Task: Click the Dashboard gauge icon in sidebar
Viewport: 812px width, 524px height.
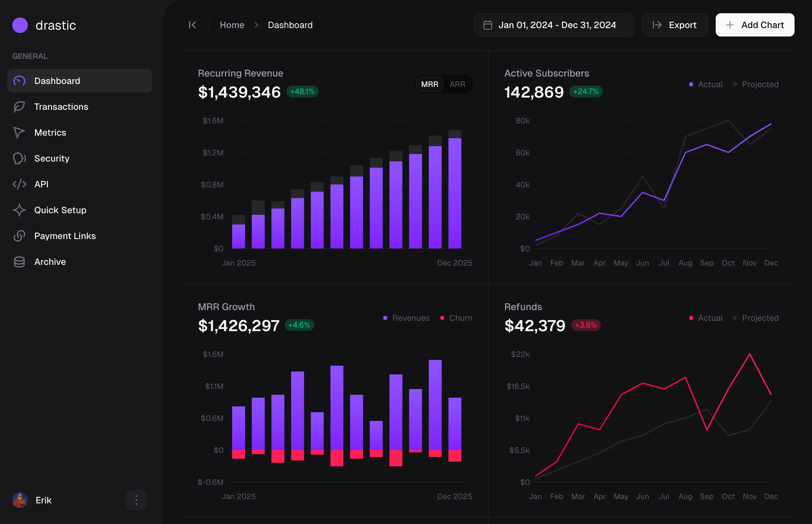Action: point(19,81)
